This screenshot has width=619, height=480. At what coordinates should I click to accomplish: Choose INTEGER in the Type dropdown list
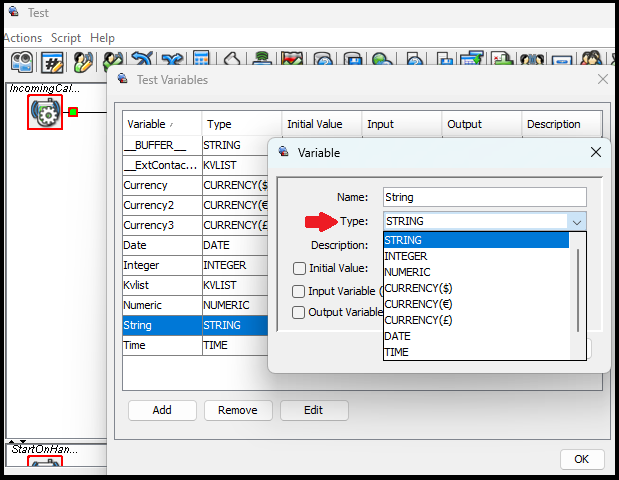476,256
